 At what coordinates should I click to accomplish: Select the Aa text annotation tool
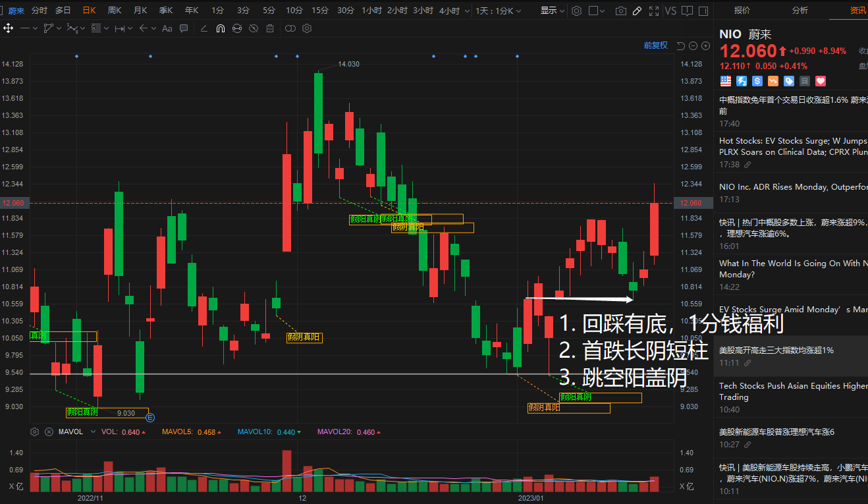click(167, 28)
